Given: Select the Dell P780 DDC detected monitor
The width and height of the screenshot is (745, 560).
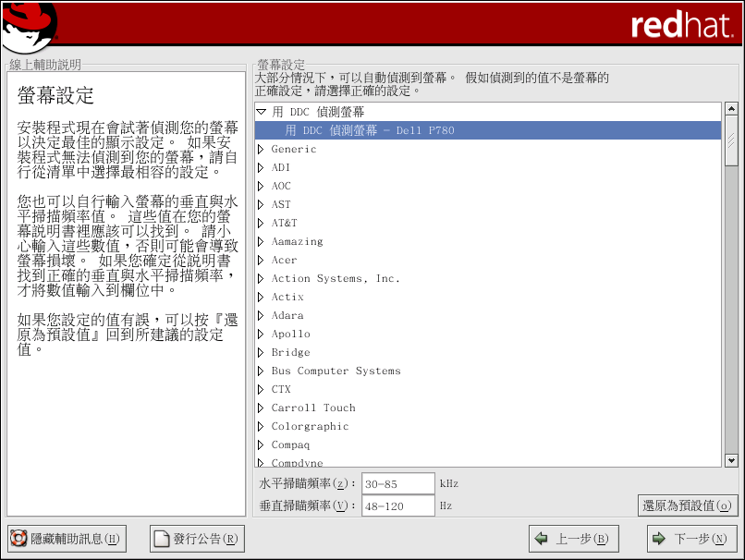Looking at the screenshot, I should [x=370, y=130].
